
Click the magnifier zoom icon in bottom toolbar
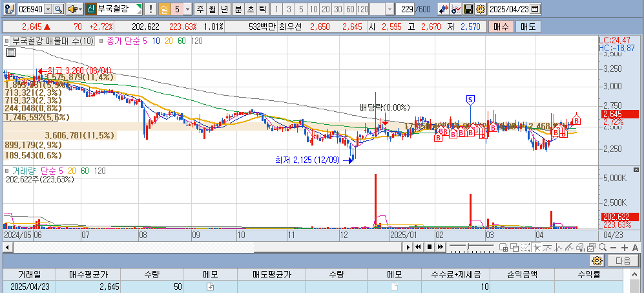coord(603,247)
